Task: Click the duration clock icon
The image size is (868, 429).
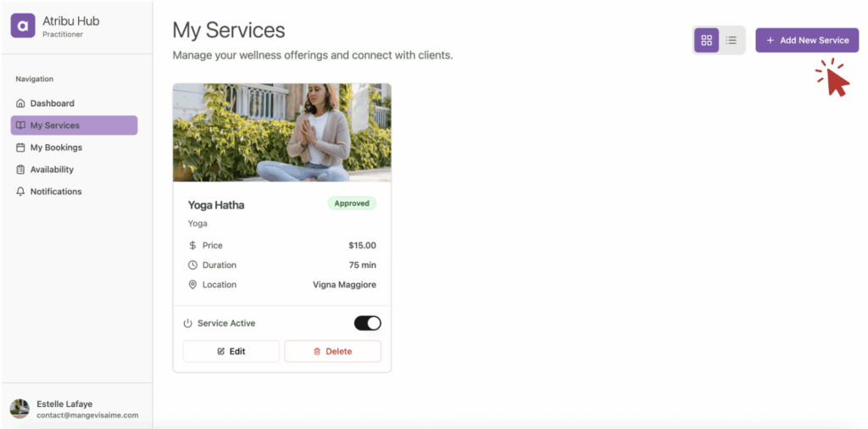Action: tap(192, 265)
